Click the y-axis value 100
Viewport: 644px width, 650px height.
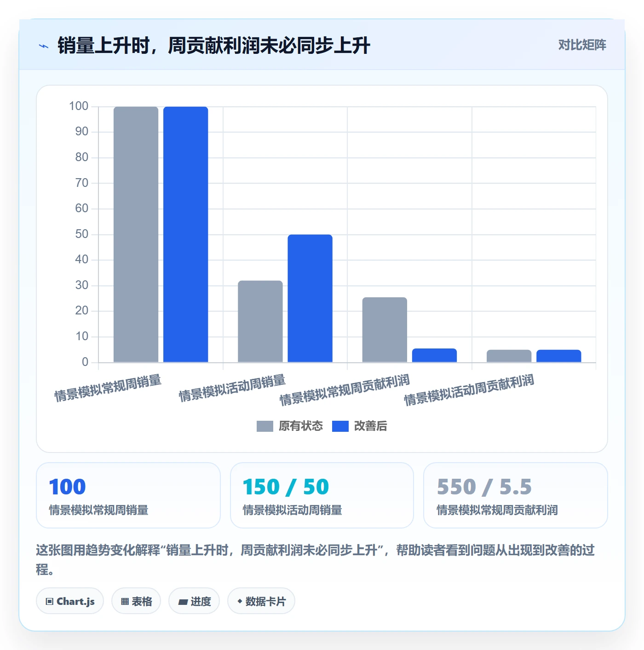[79, 106]
